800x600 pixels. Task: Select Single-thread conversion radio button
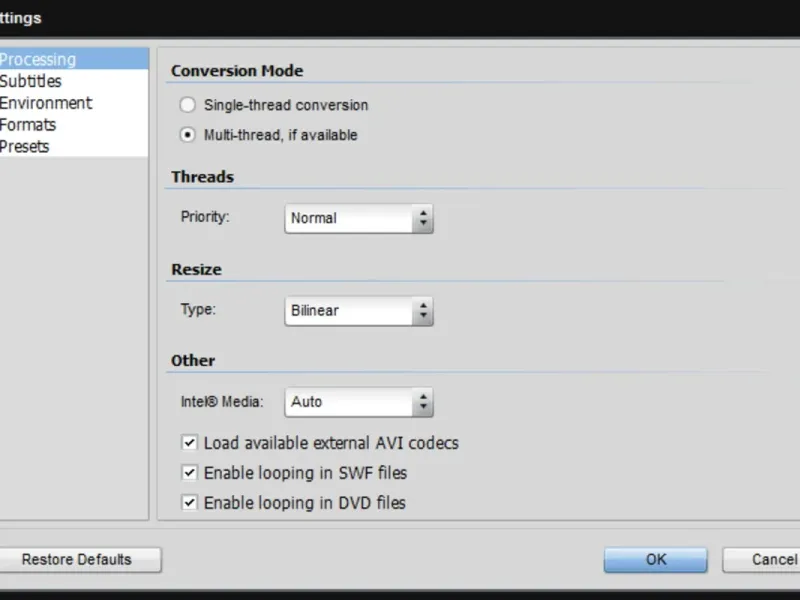point(187,105)
